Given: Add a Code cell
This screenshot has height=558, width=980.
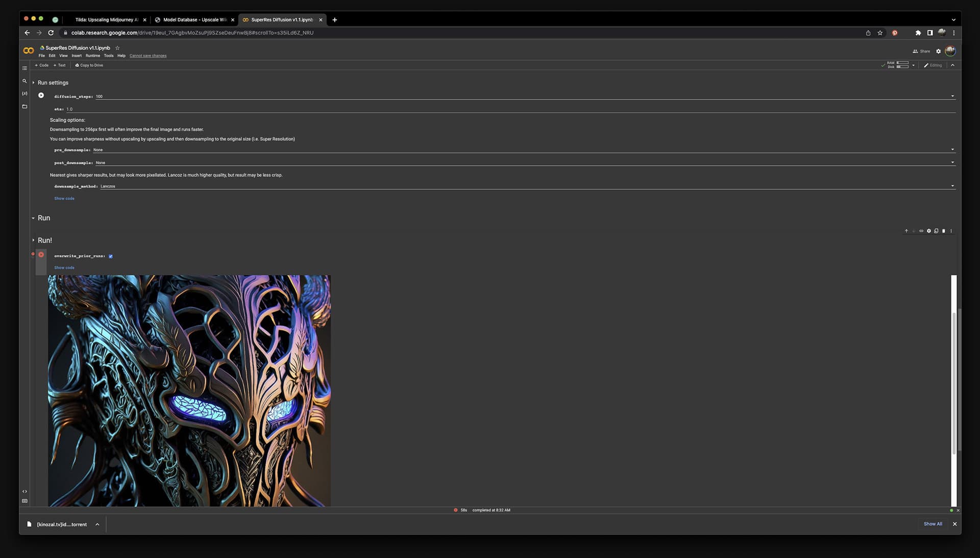Looking at the screenshot, I should click(41, 65).
